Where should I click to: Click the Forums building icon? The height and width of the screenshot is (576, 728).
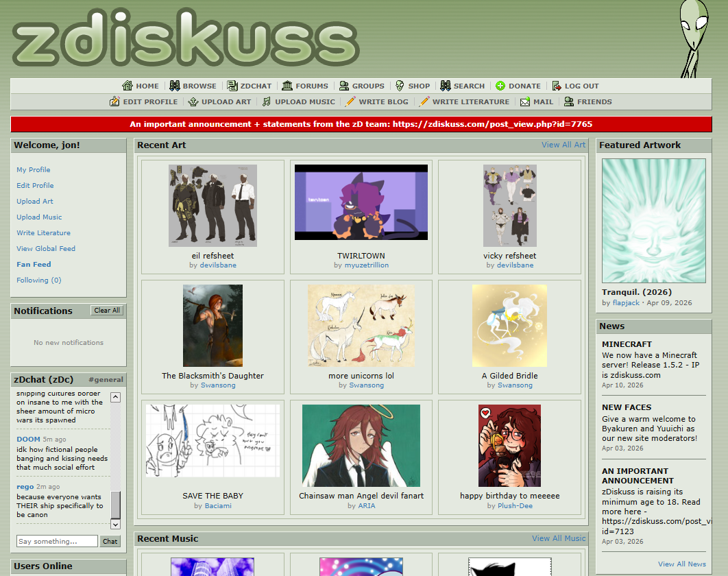tap(287, 86)
